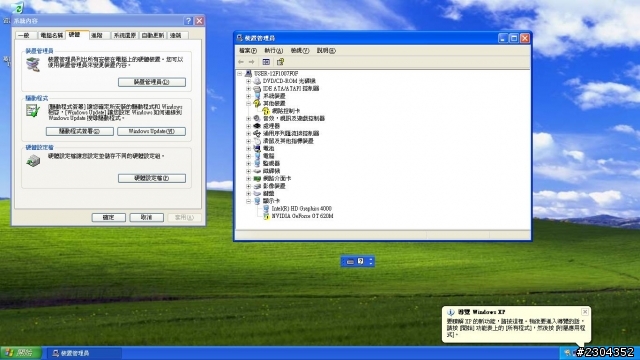
Task: Click the IDE ATA/ATAPI controller icon
Action: pos(257,88)
